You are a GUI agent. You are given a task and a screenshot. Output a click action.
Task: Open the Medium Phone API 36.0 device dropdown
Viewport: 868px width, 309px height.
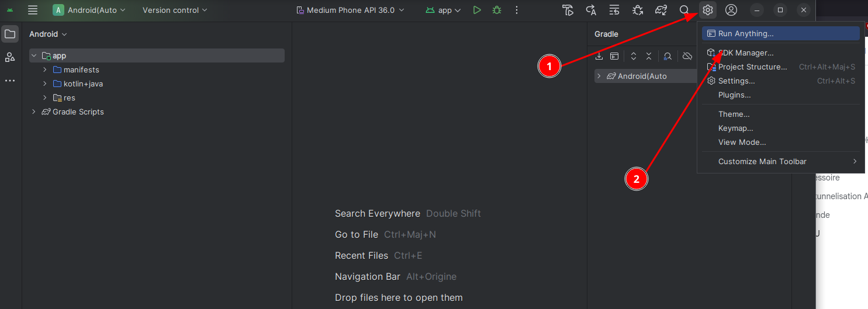(x=350, y=10)
